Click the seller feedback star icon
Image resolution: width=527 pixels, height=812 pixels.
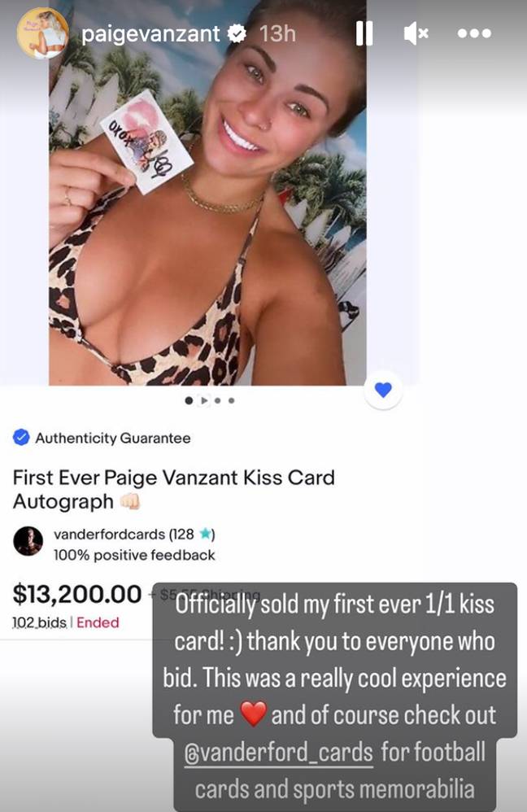[x=206, y=534]
